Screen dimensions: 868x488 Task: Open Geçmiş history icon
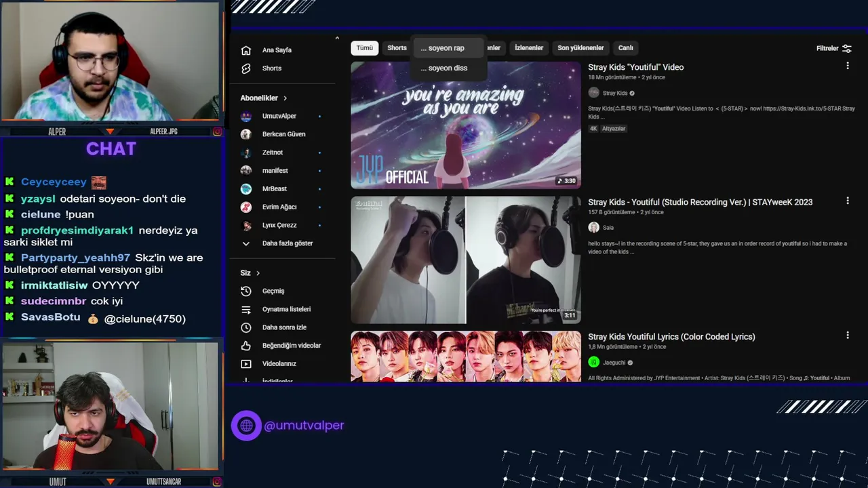(246, 291)
